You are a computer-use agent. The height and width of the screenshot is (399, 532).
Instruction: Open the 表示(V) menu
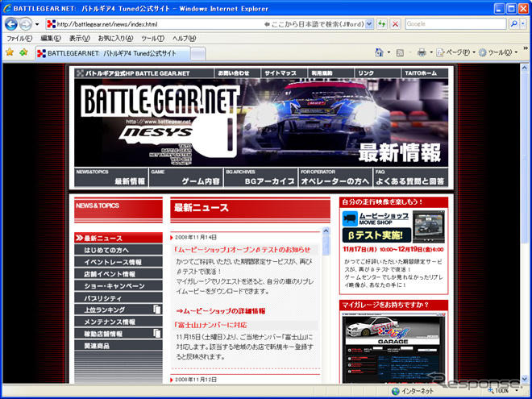click(79, 39)
